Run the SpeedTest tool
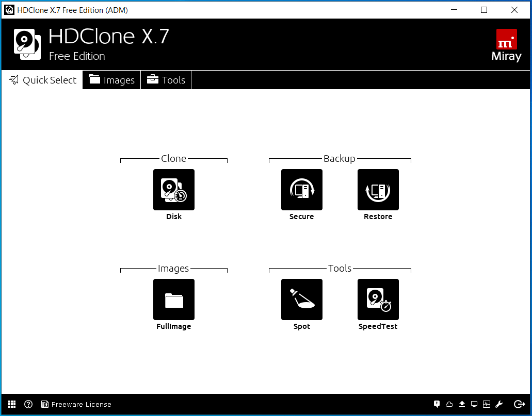This screenshot has height=416, width=532. pos(378,299)
